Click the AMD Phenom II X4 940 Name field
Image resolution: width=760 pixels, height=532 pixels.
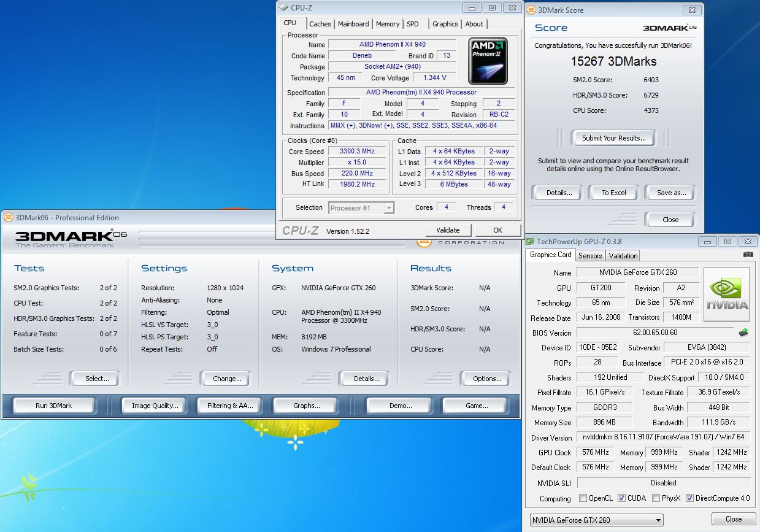(x=393, y=44)
